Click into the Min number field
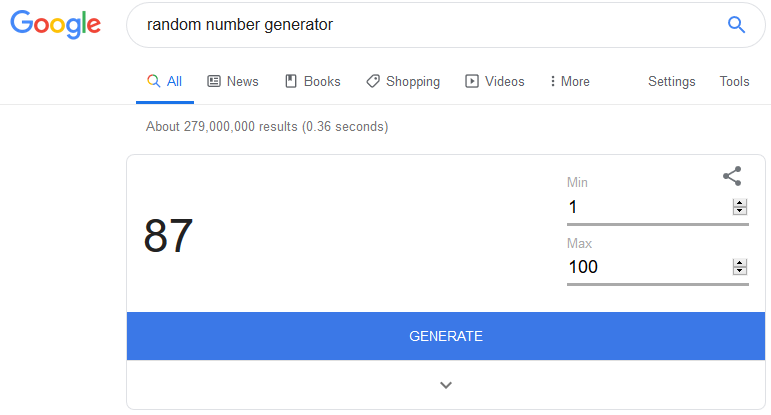The height and width of the screenshot is (415, 771). 645,207
